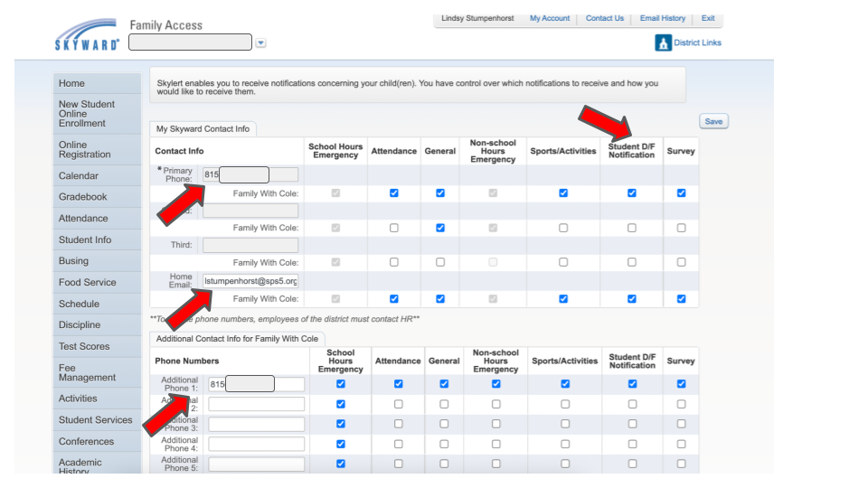
Task: Open Test Scores page
Action: click(x=97, y=347)
